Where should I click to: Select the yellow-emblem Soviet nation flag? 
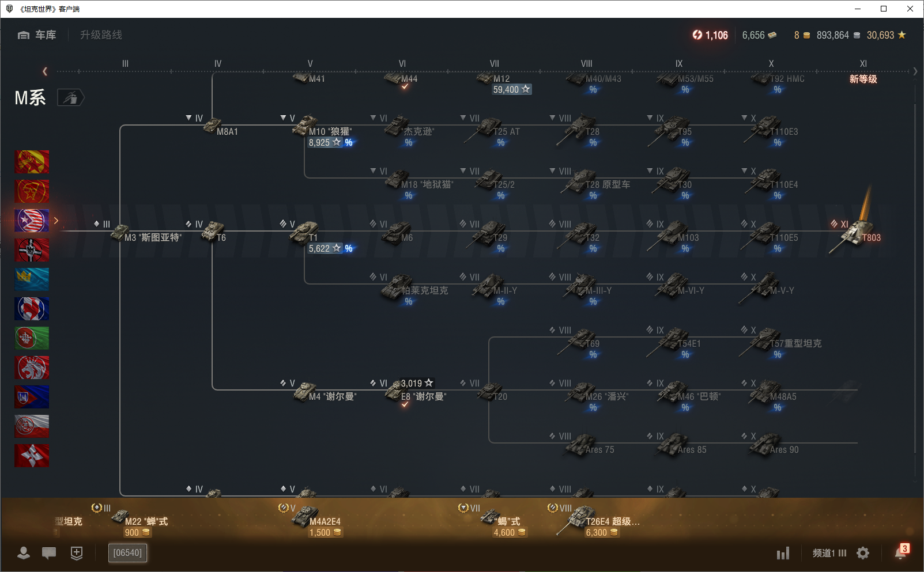click(x=32, y=191)
